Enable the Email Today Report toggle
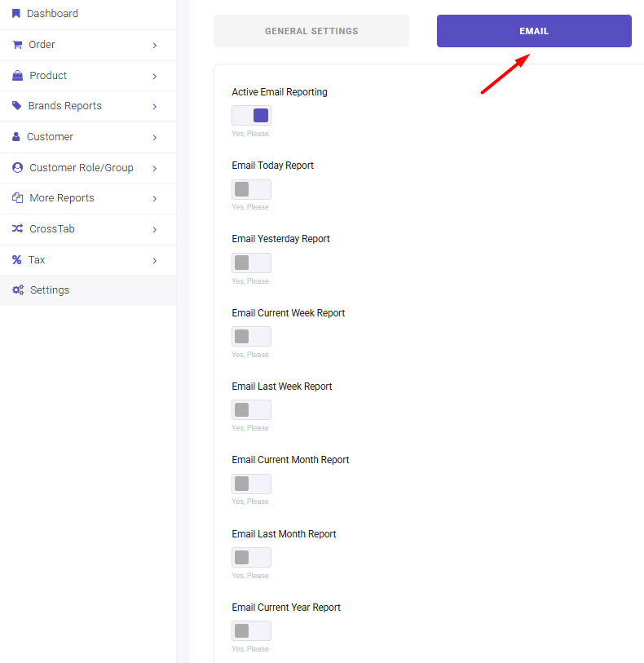This screenshot has height=663, width=644. 251,189
